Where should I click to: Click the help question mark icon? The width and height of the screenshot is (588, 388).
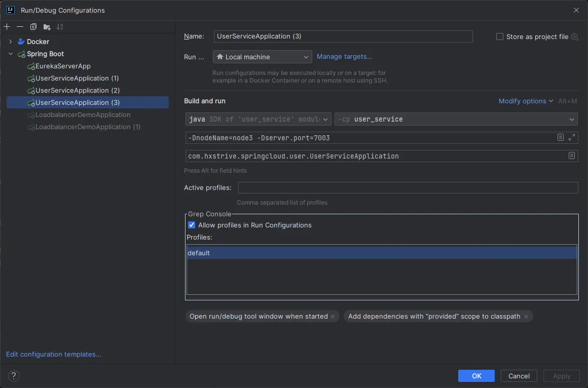click(14, 376)
